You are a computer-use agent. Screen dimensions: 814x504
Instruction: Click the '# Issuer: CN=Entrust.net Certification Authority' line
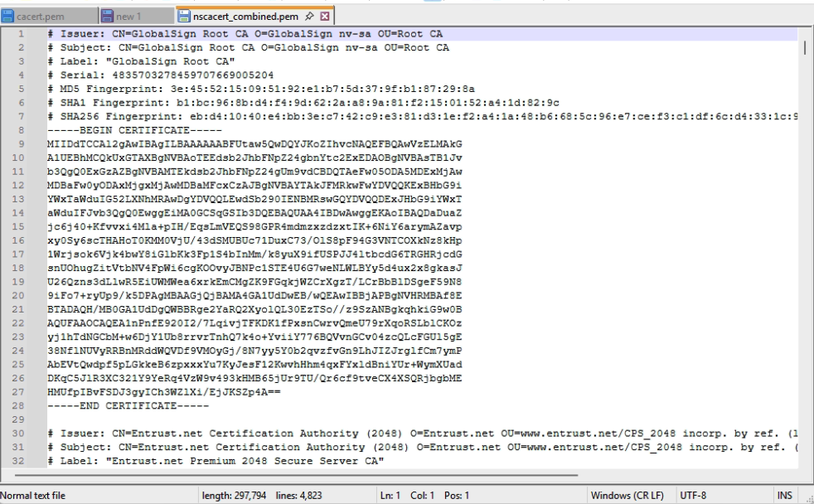pos(422,433)
